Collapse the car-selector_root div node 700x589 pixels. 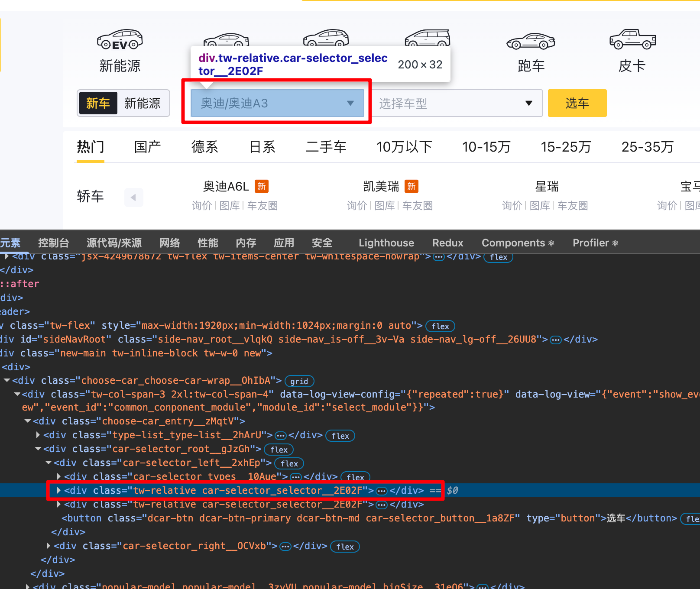[x=38, y=449]
